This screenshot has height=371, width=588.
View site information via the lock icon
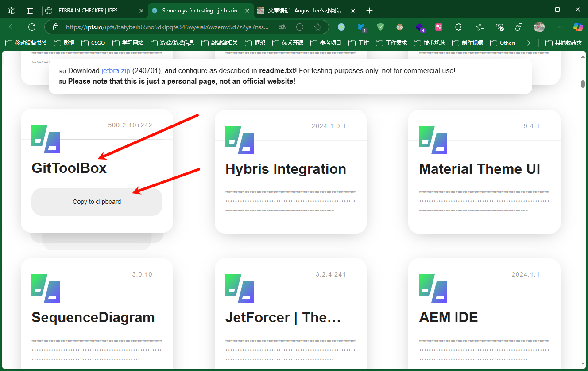point(56,27)
